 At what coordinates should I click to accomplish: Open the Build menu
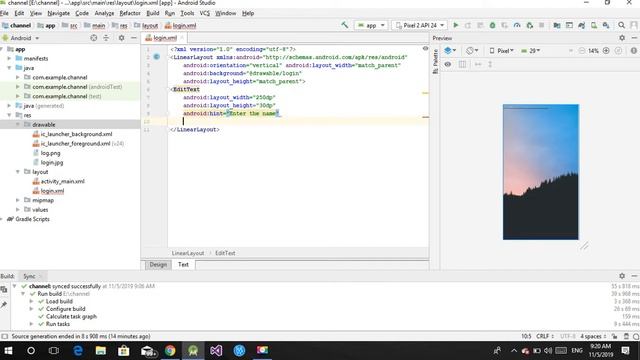153,13
